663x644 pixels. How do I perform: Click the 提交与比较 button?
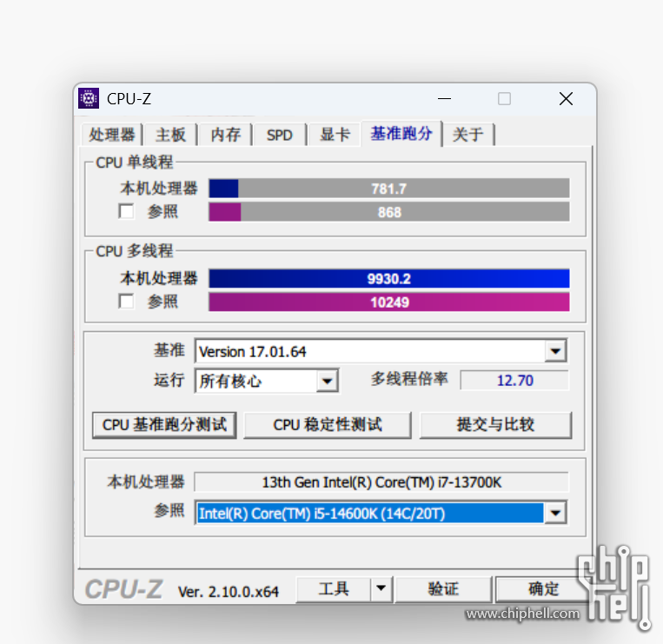[x=495, y=425]
